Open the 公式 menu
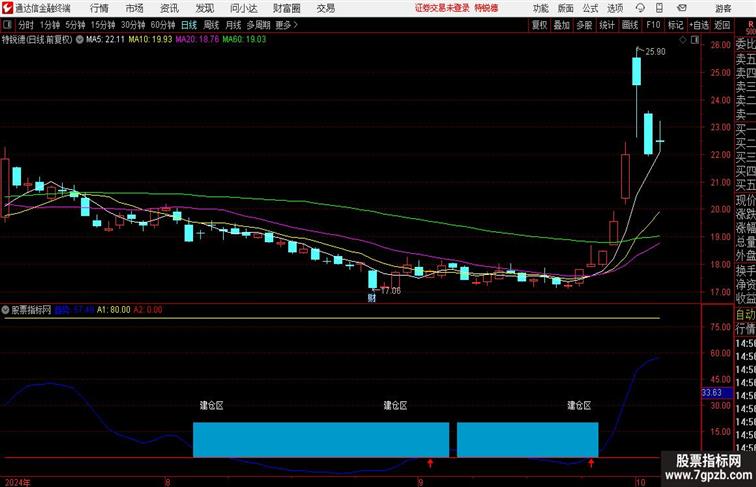Image resolution: width=756 pixels, height=487 pixels. (x=590, y=8)
